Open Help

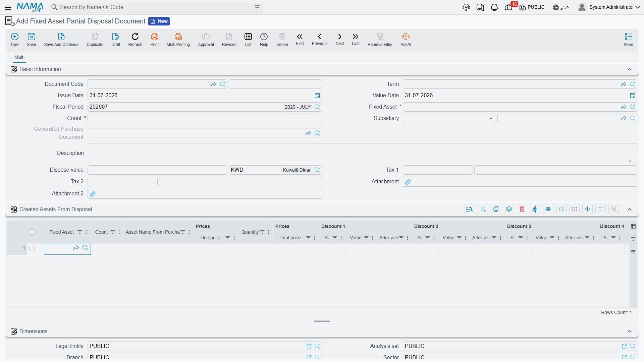pyautogui.click(x=264, y=40)
